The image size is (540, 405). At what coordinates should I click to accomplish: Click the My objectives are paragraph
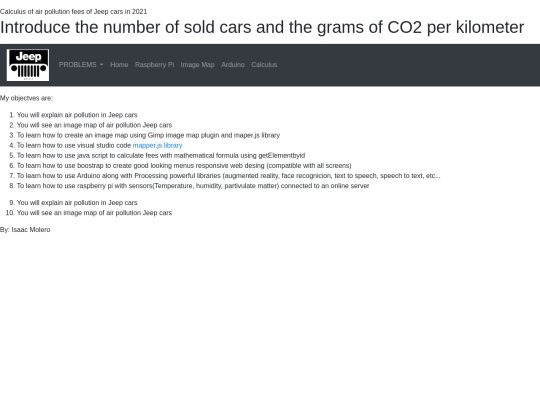click(27, 98)
